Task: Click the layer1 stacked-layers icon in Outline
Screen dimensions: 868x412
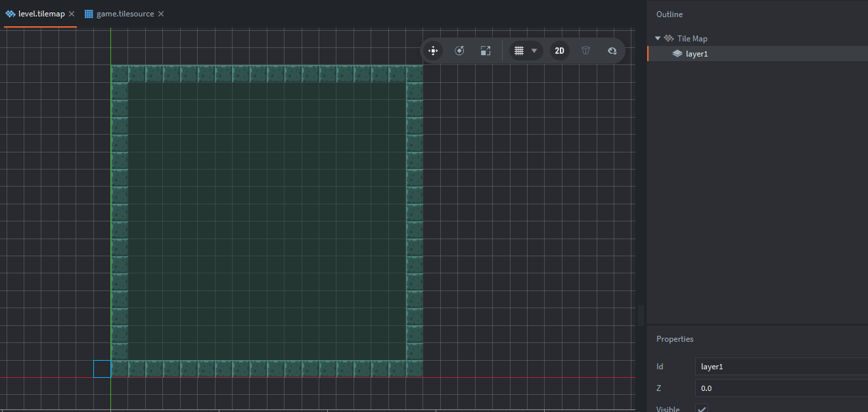Action: (x=677, y=54)
